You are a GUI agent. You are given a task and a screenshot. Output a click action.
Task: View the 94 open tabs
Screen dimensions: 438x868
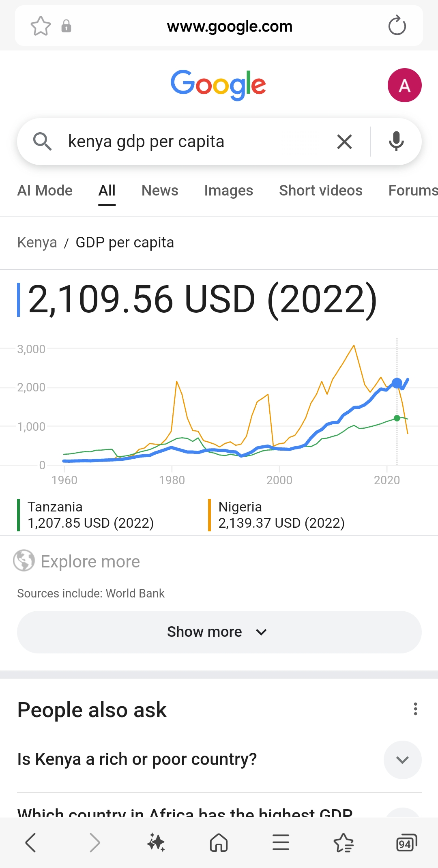406,843
